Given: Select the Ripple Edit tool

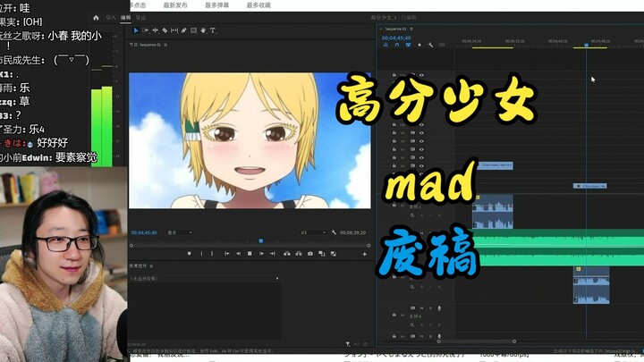Looking at the screenshot, I should pos(156,30).
